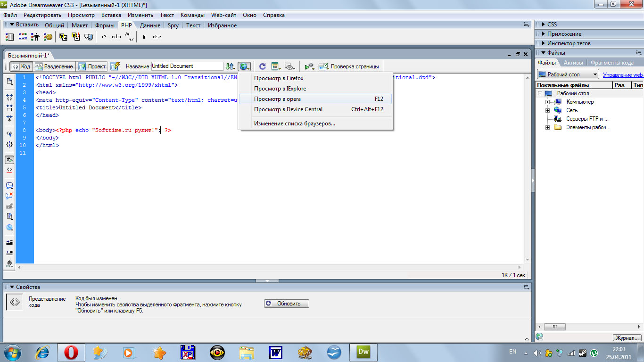This screenshot has height=362, width=644.
Task: Expand Сеть tree node
Action: point(548,110)
